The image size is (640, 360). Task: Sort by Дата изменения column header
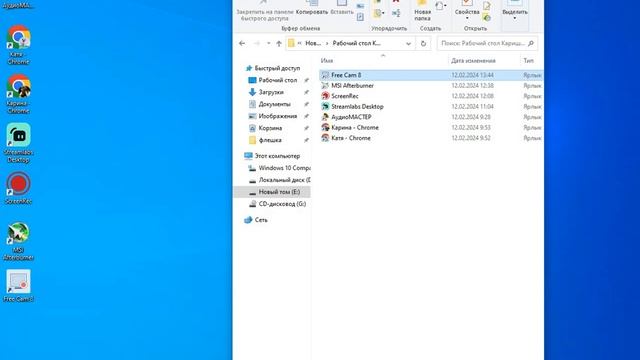coord(473,61)
